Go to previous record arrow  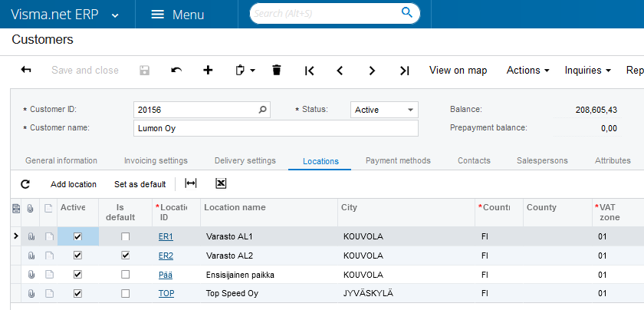pos(340,71)
